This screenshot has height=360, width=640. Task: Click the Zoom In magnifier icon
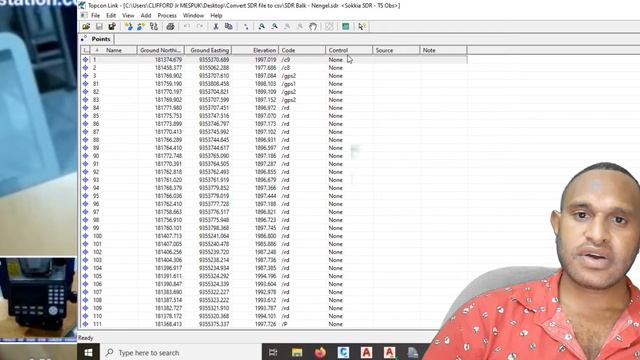click(261, 27)
